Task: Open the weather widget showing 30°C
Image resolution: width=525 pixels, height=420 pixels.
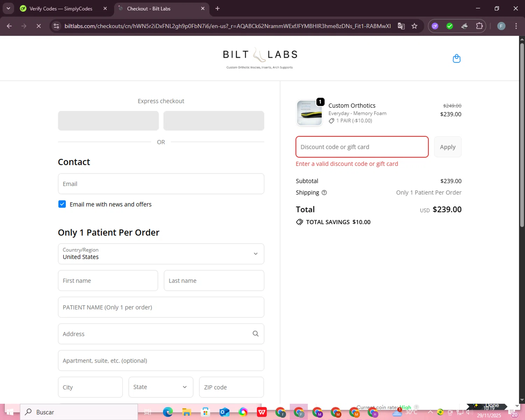Action: (404, 412)
